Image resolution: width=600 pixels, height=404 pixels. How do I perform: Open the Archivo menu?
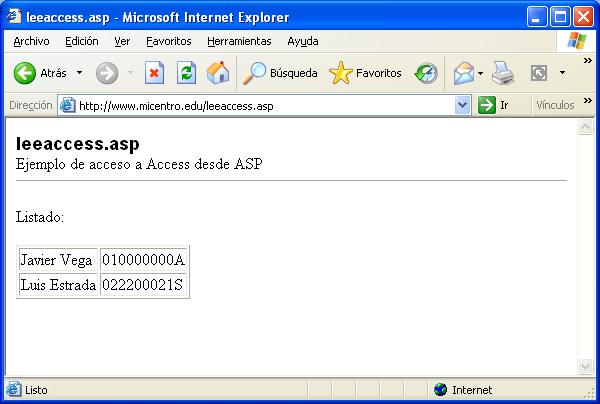[31, 41]
